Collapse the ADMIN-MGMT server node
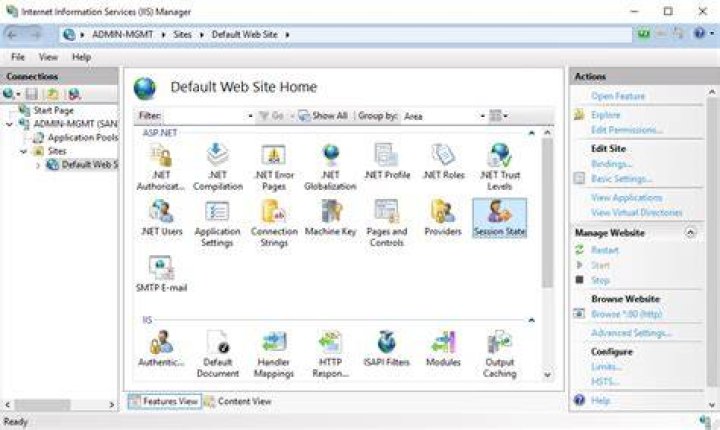 [x=9, y=124]
